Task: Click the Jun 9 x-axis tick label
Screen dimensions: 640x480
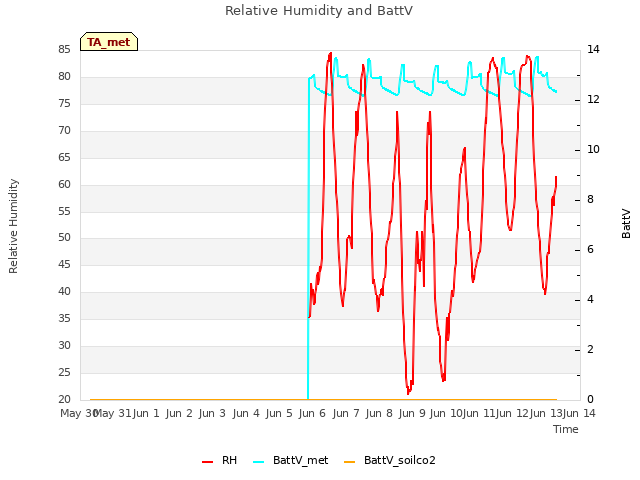Action: [x=412, y=413]
